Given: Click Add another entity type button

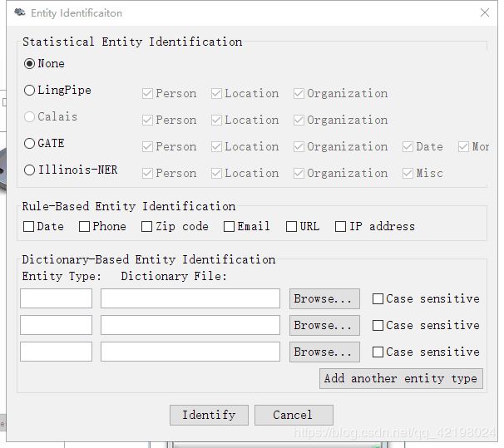Looking at the screenshot, I should click(401, 379).
